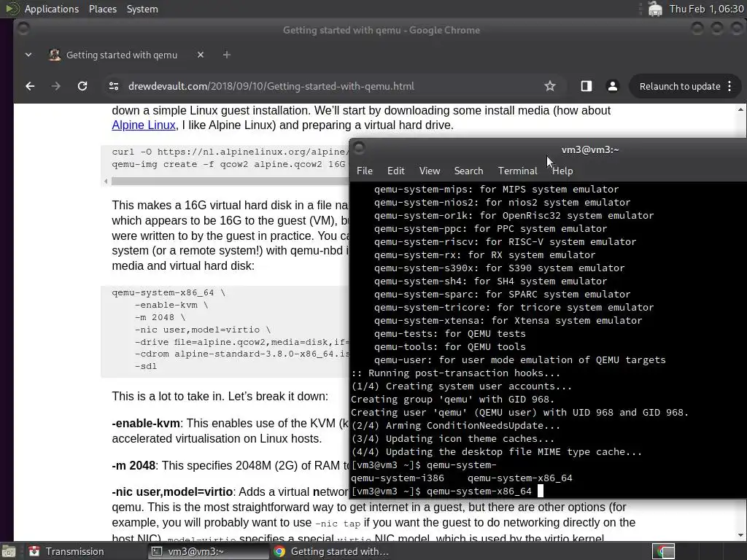
Task: Open terminal View menu
Action: 429,171
